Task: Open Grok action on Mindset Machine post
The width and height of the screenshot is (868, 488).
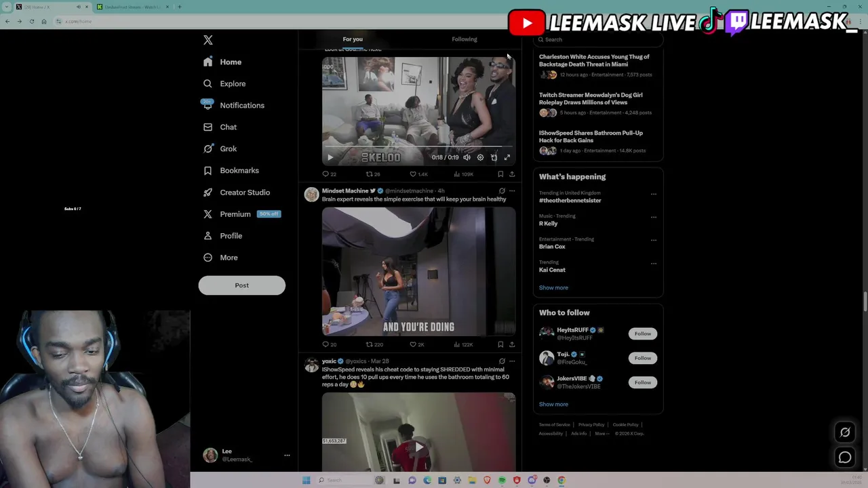Action: pyautogui.click(x=502, y=191)
